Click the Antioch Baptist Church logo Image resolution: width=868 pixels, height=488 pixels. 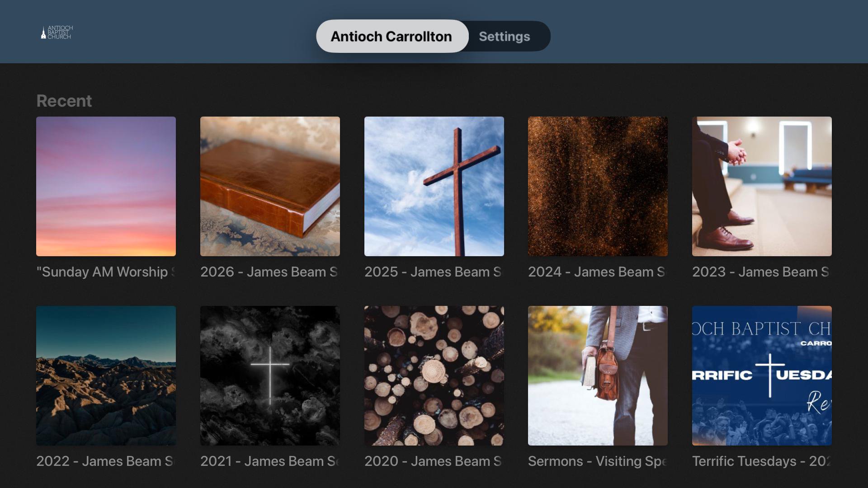point(57,32)
